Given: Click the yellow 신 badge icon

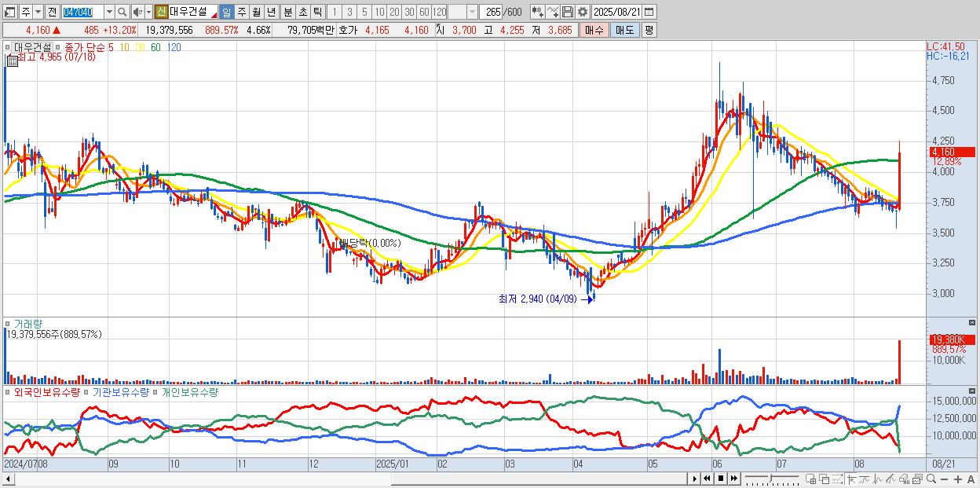Looking at the screenshot, I should (161, 12).
